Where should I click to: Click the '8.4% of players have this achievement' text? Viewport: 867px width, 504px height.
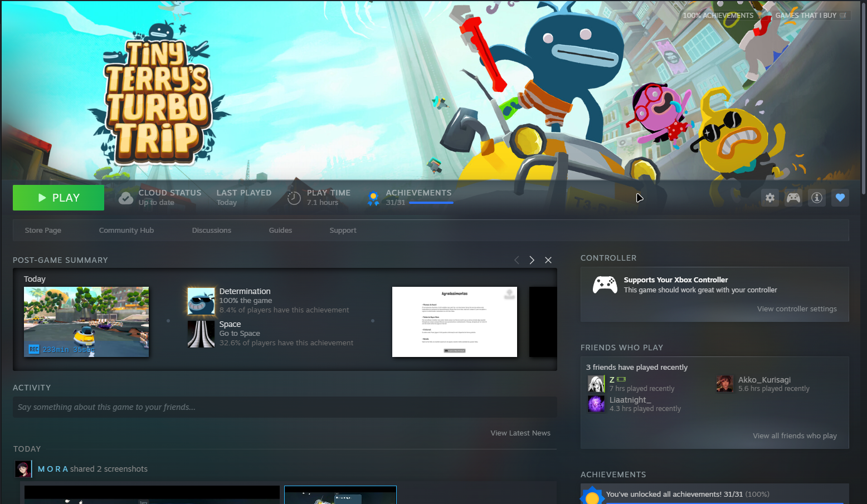pyautogui.click(x=284, y=310)
